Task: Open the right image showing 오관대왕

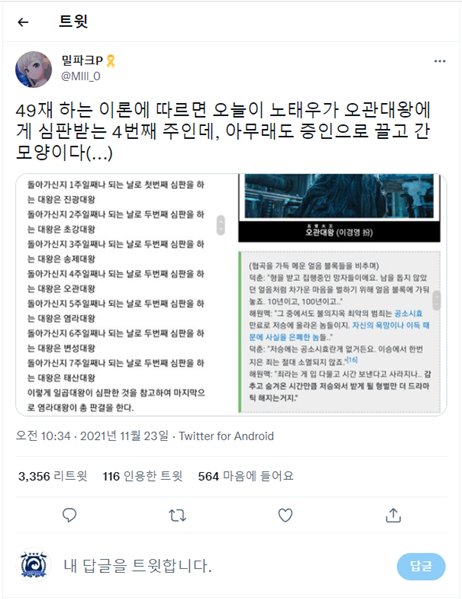Action: 342,293
